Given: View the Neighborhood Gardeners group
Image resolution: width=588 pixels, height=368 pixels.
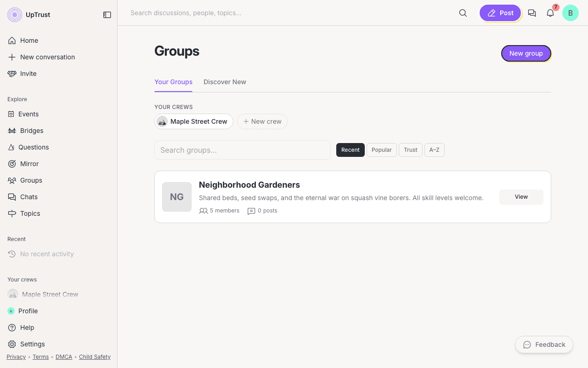Looking at the screenshot, I should [x=521, y=197].
